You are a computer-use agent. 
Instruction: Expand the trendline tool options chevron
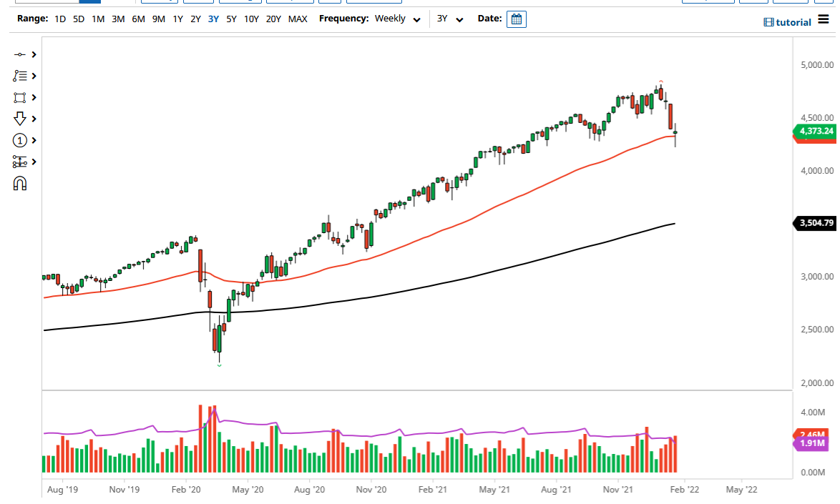click(x=32, y=54)
